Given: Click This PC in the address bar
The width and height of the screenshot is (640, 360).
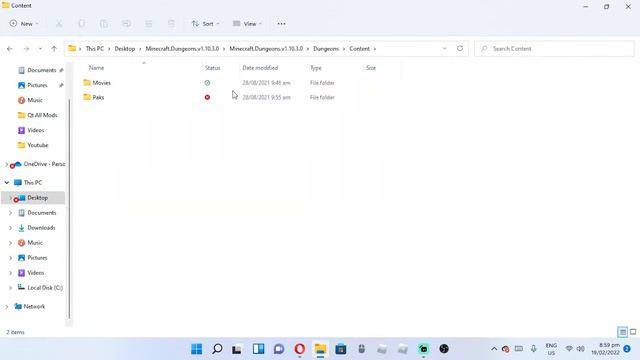Looking at the screenshot, I should coord(95,49).
